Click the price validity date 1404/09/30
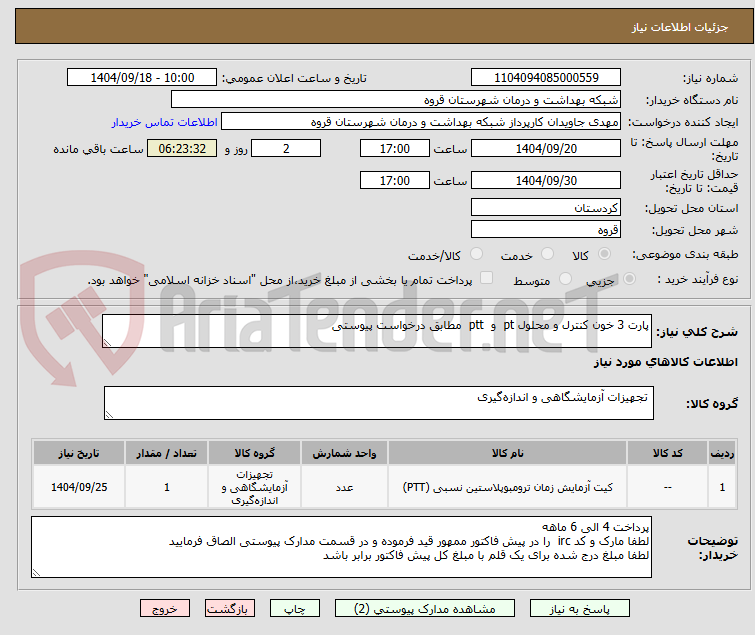 pyautogui.click(x=546, y=181)
